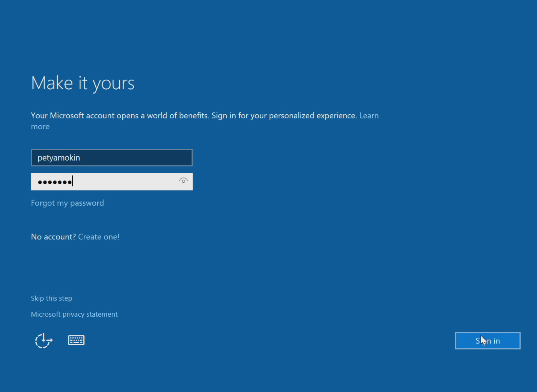This screenshot has height=392, width=537.
Task: Place the cursor right after the petyamokin text
Action: tap(81, 158)
